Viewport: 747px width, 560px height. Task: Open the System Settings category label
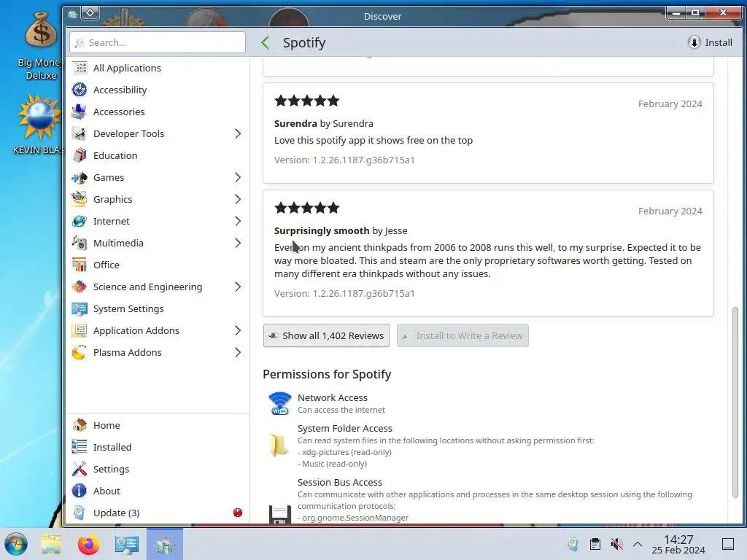(x=128, y=309)
